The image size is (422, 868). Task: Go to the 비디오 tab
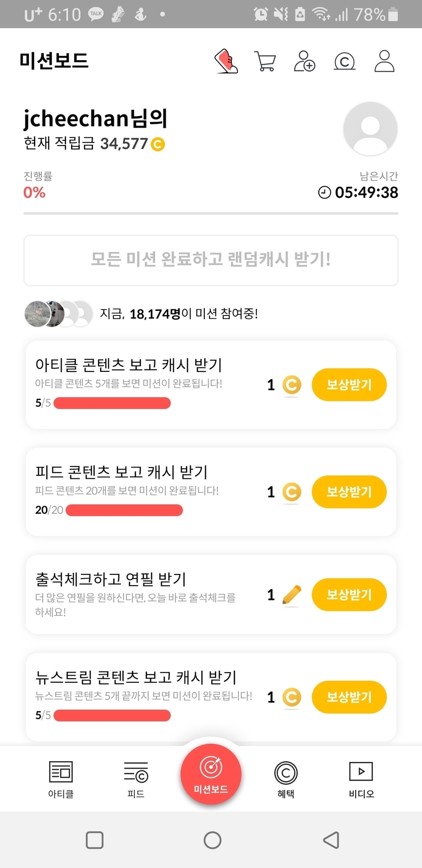pyautogui.click(x=361, y=778)
